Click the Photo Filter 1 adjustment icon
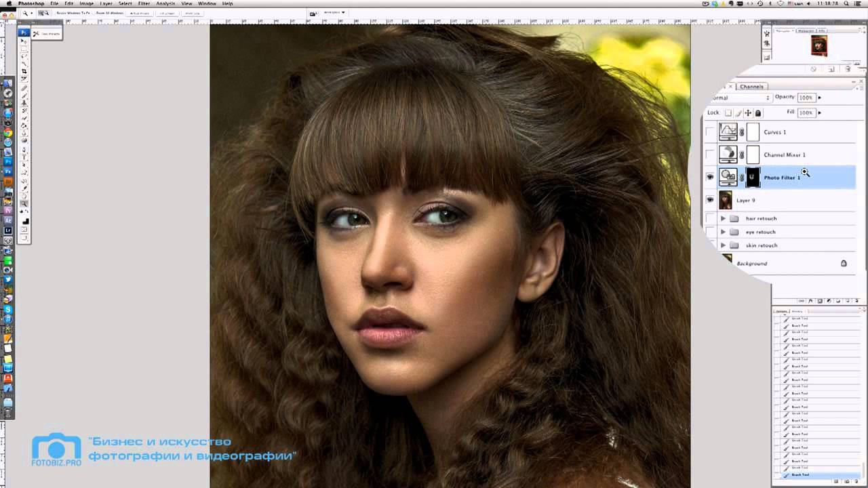Screen dimensions: 868x488 [728, 178]
